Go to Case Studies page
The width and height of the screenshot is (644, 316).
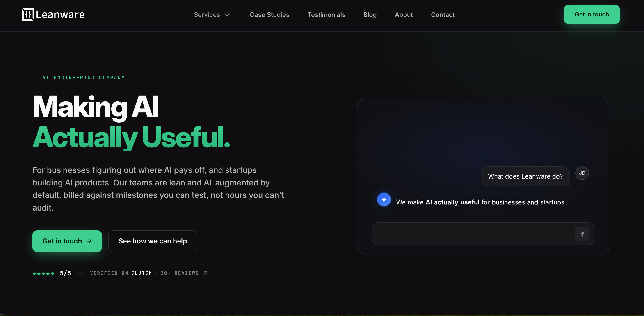pos(269,15)
